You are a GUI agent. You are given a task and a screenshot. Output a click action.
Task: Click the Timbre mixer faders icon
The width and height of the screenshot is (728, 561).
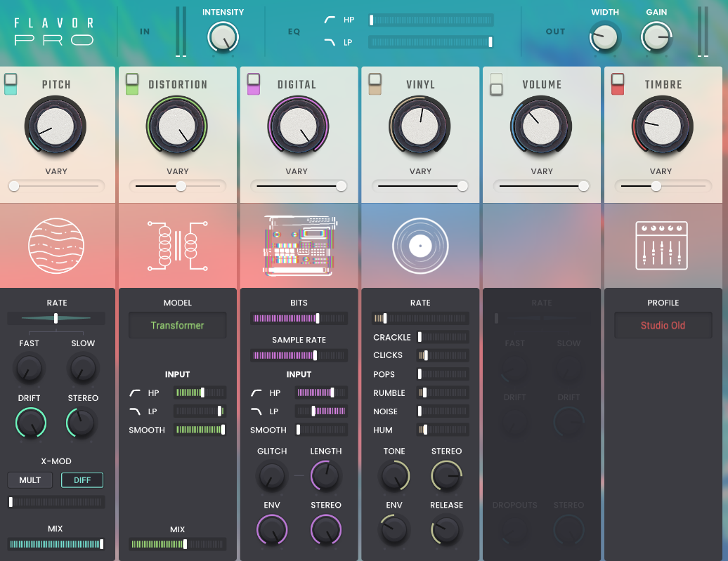point(661,246)
